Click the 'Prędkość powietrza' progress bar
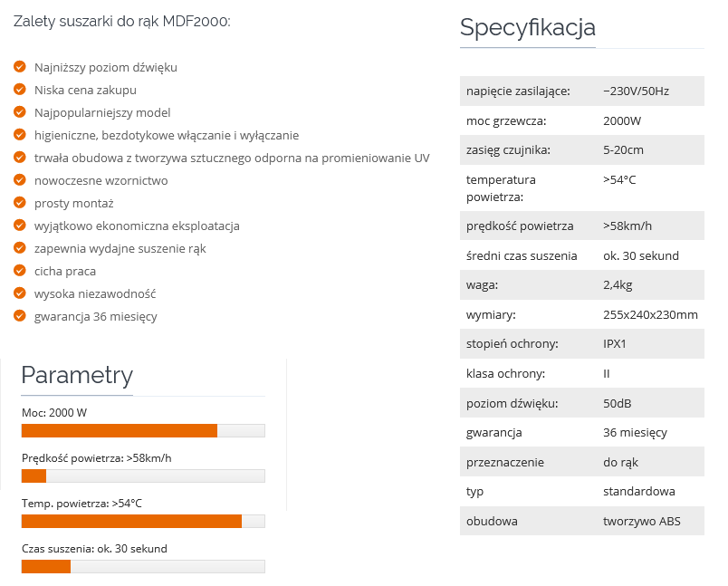 click(x=143, y=476)
